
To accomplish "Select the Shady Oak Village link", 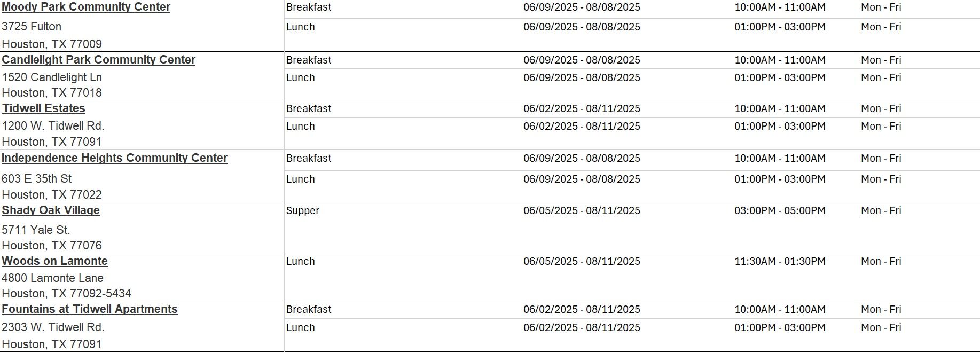I will click(51, 210).
